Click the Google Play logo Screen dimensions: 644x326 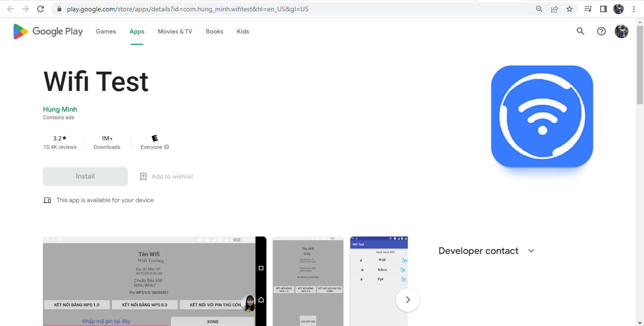48,32
